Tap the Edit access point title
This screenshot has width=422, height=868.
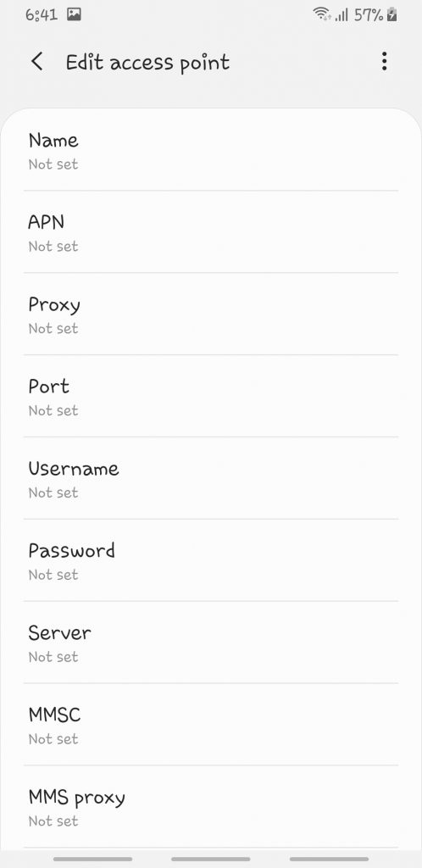pyautogui.click(x=147, y=63)
